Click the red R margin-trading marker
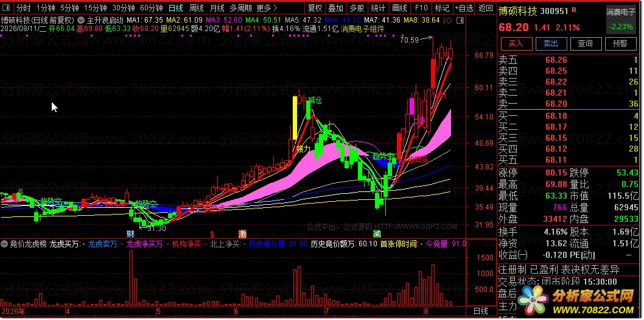This screenshot has height=320, width=644. tap(574, 10)
